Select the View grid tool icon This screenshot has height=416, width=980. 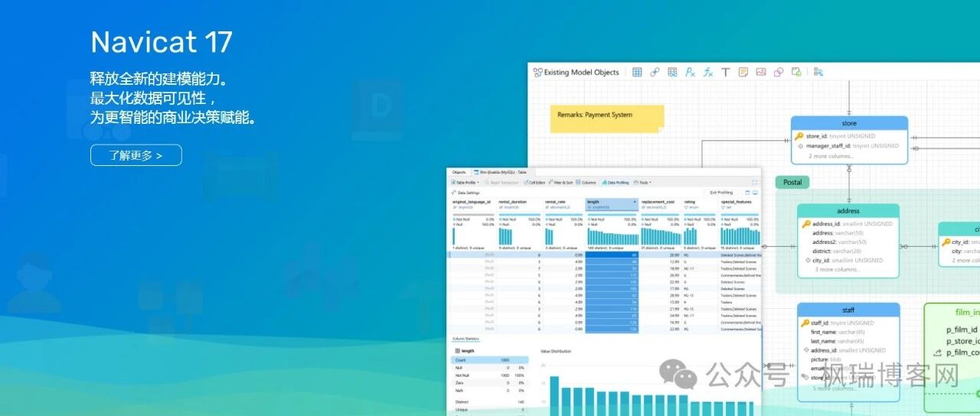point(672,72)
